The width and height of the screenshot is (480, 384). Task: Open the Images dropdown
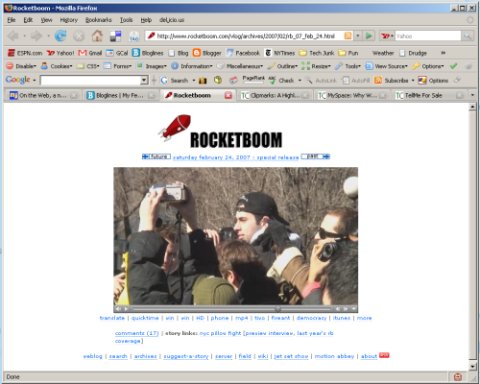[x=152, y=66]
